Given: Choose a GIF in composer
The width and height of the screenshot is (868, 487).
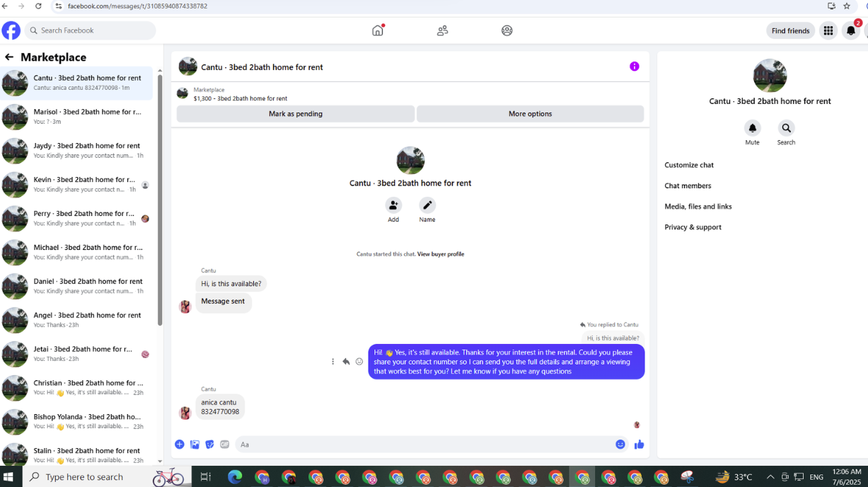Looking at the screenshot, I should click(224, 445).
